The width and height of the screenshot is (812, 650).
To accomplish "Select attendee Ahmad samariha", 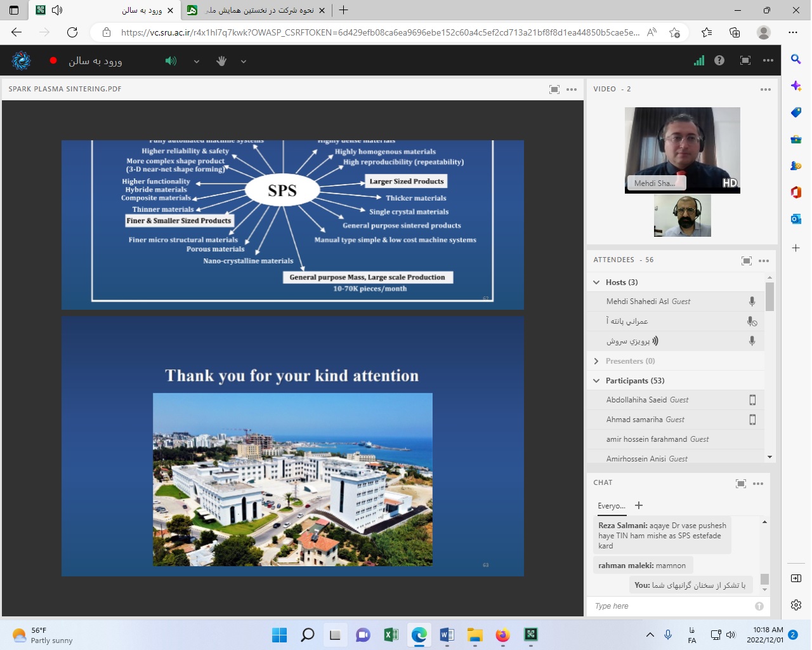I will point(676,420).
